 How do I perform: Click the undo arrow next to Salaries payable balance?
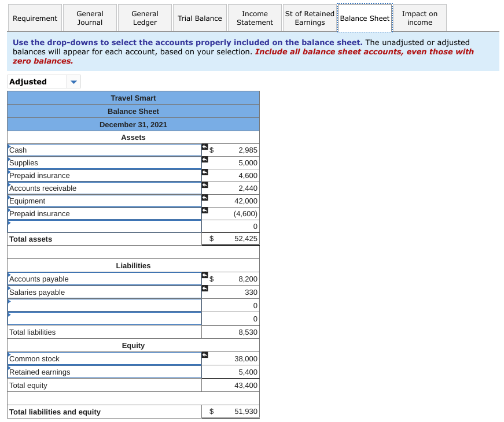tap(204, 289)
